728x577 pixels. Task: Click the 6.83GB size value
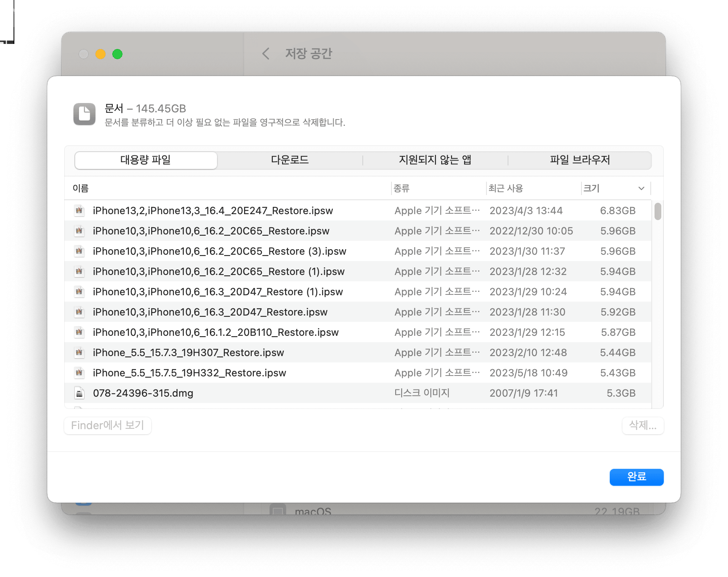[618, 210]
